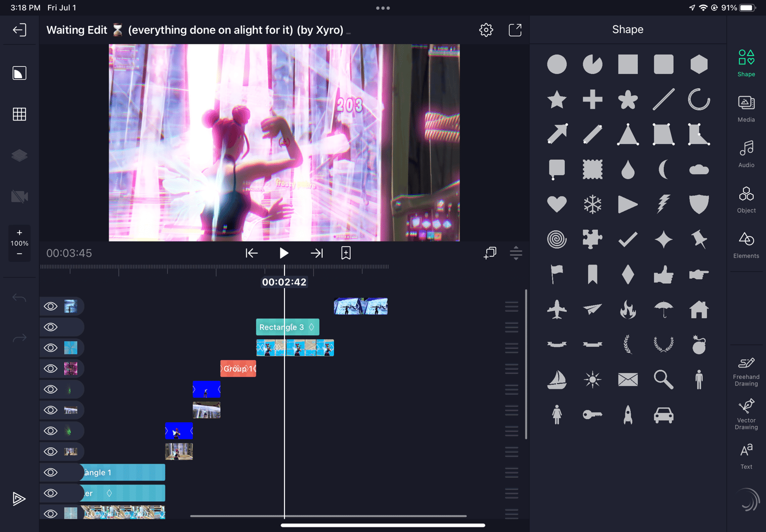Add the triangle shape
The image size is (766, 532).
(x=628, y=134)
